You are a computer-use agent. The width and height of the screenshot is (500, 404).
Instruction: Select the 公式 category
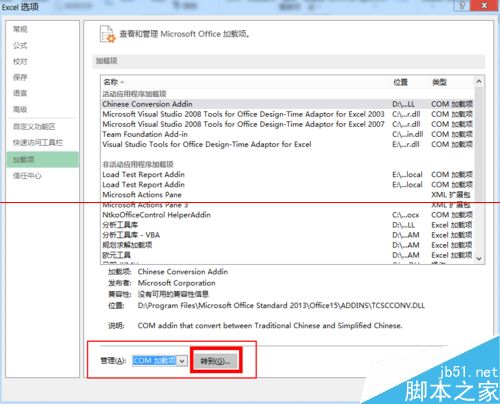tap(20, 45)
